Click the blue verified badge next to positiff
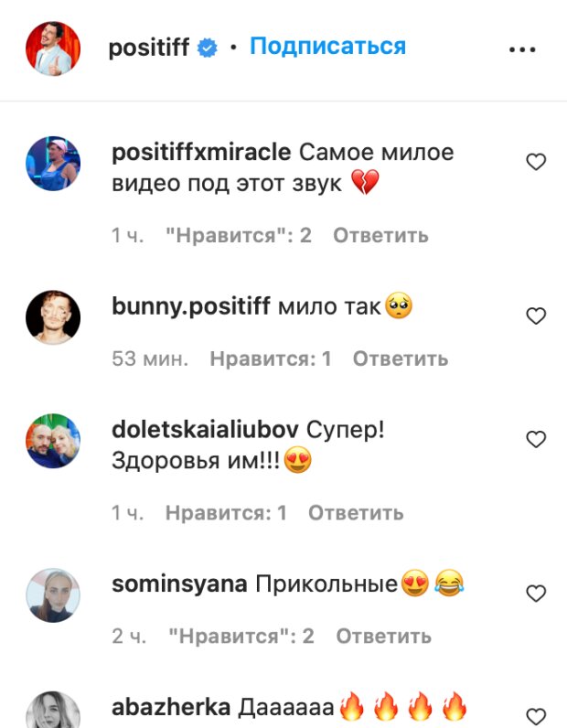The width and height of the screenshot is (567, 728). click(x=208, y=48)
